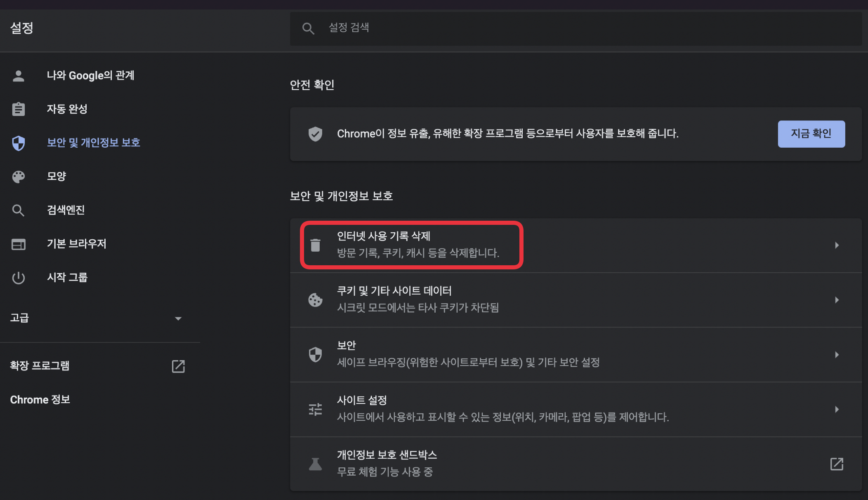Click the magnifier icon beside 검색엔진
This screenshot has height=500, width=868.
18,210
